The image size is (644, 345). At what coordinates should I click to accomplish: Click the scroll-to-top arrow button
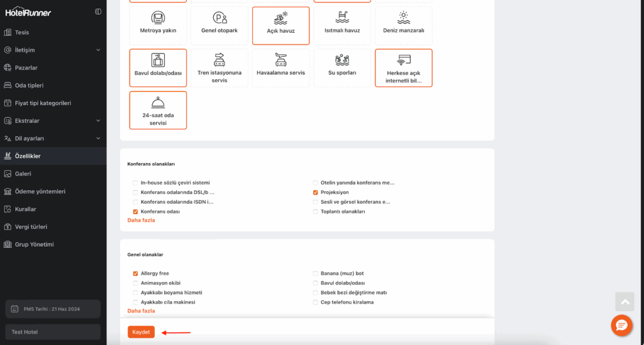[x=625, y=302]
